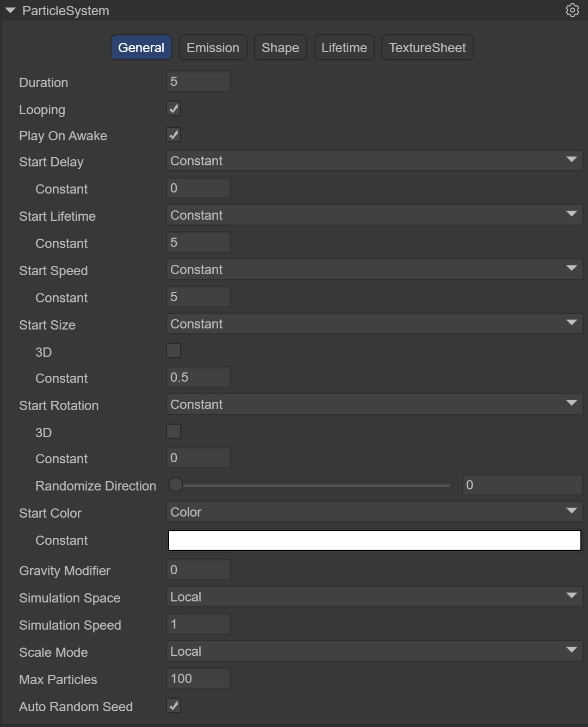Disable the Looping checkbox
This screenshot has height=727, width=588.
coord(174,109)
